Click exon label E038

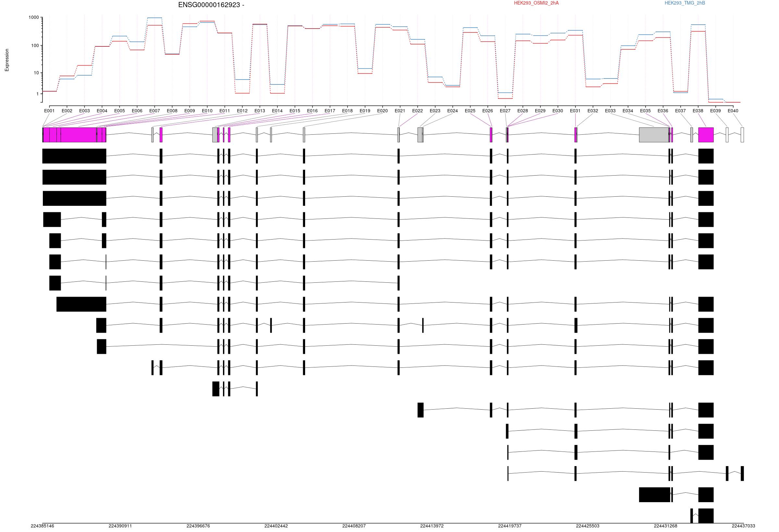coord(698,111)
